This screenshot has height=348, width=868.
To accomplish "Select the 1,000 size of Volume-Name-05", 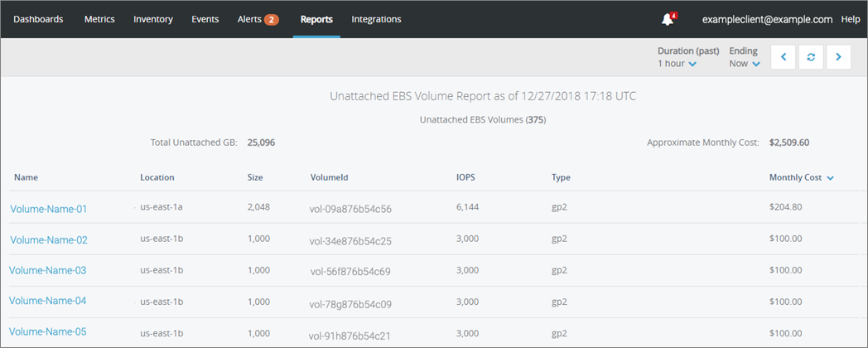I will (x=258, y=334).
